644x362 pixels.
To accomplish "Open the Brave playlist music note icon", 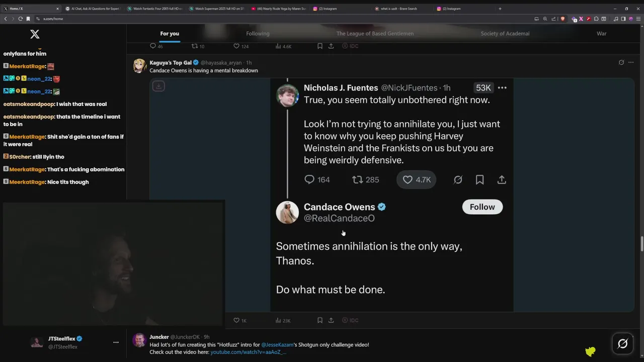I will 616,19.
